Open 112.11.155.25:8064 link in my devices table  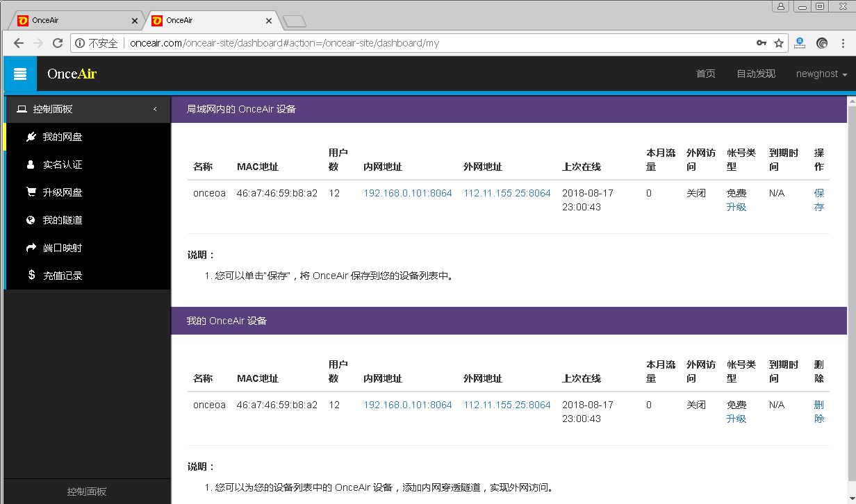(x=507, y=405)
